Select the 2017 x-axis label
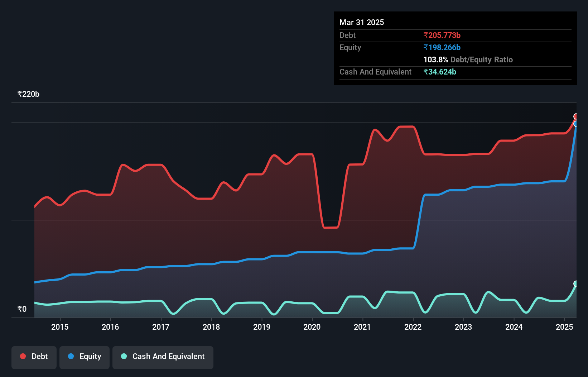The image size is (588, 377). pos(161,327)
